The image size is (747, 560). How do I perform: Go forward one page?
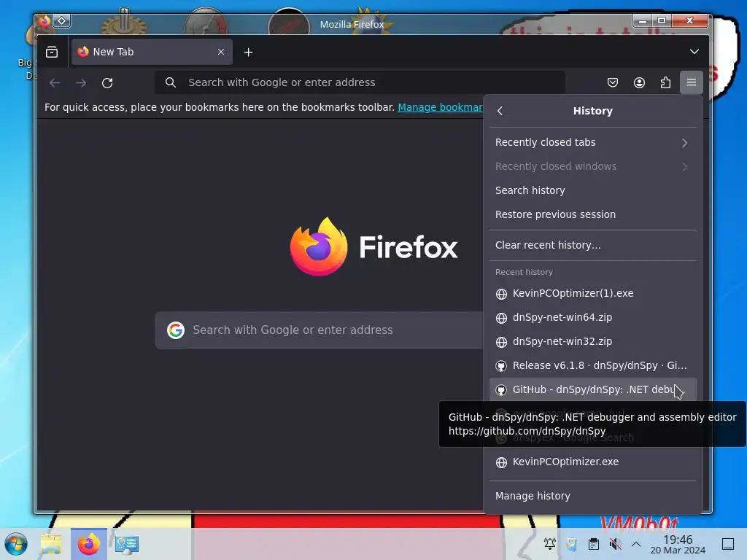[81, 83]
